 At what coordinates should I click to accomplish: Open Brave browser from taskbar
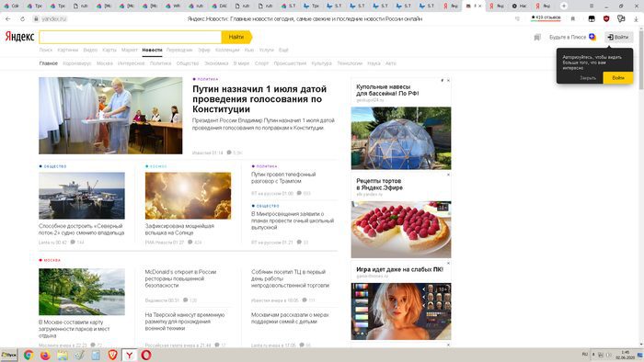[112, 355]
